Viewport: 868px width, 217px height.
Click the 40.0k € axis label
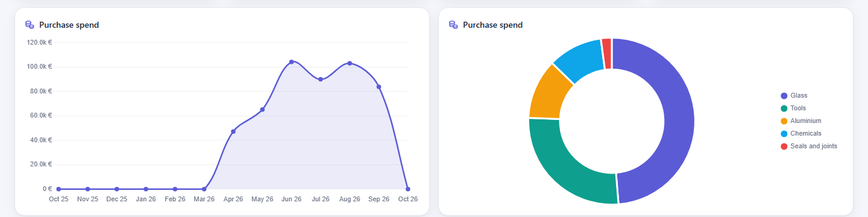point(41,140)
